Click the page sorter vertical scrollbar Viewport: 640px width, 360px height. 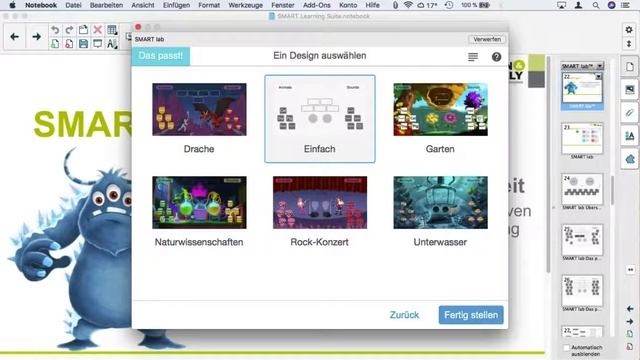[612, 190]
